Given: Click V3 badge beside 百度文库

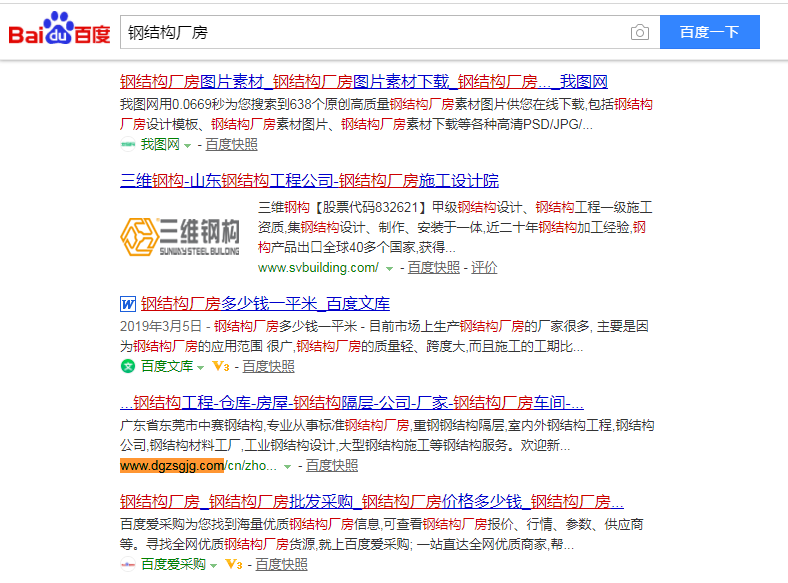Looking at the screenshot, I should [221, 366].
